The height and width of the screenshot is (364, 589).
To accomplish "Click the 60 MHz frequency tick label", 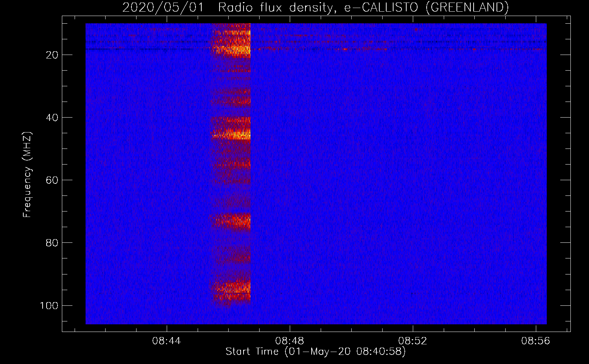I will tap(52, 180).
